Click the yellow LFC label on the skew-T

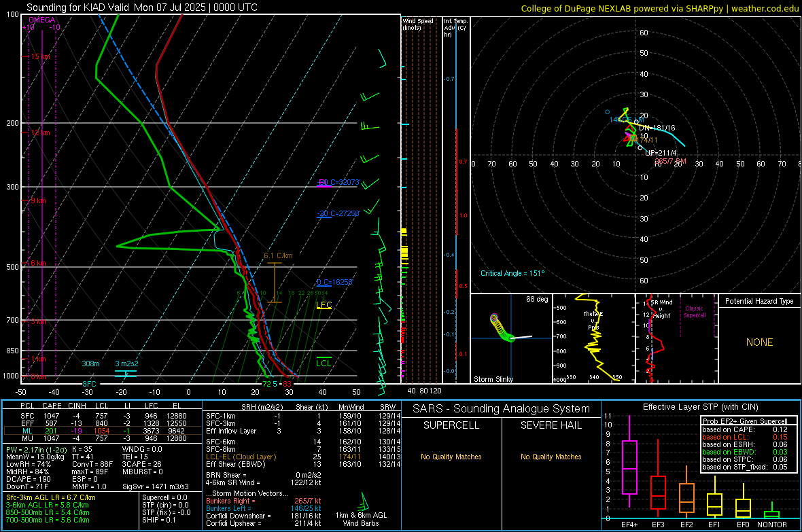click(324, 305)
